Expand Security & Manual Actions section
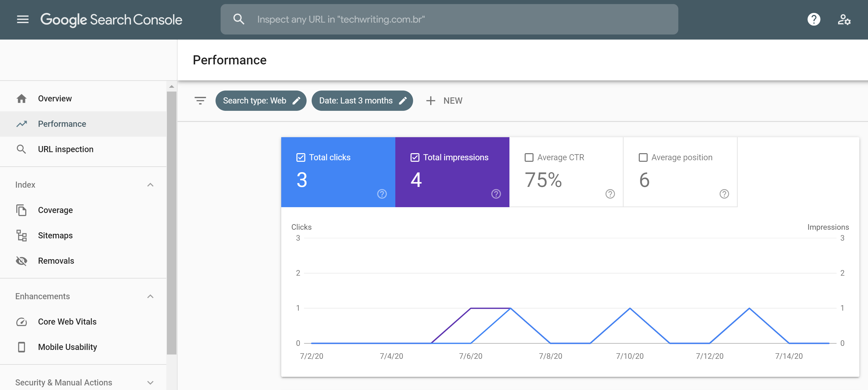Image resolution: width=868 pixels, height=390 pixels. click(x=150, y=383)
